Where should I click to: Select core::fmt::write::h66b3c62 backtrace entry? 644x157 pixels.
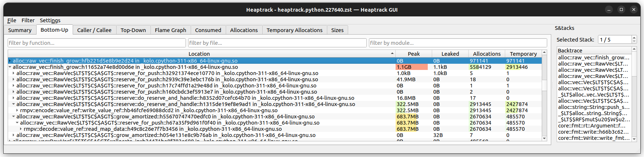594,132
